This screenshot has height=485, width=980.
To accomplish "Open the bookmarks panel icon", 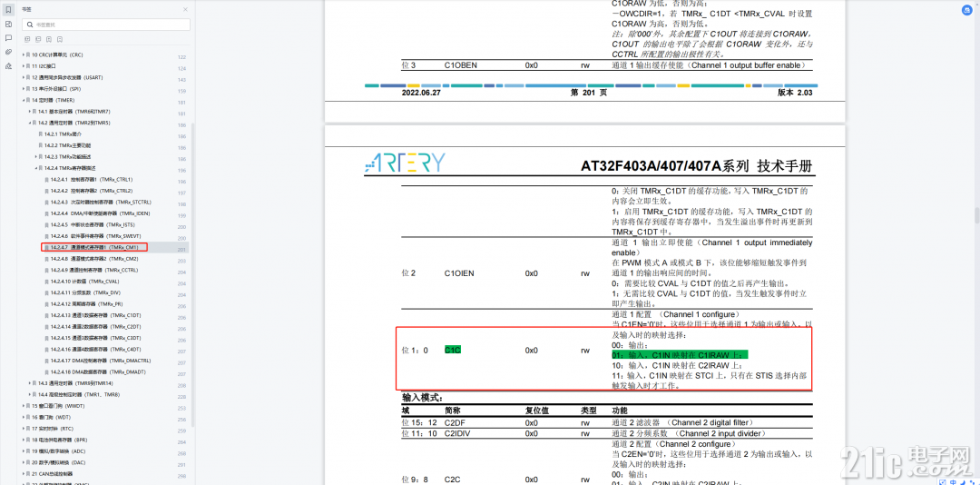I will pyautogui.click(x=8, y=9).
